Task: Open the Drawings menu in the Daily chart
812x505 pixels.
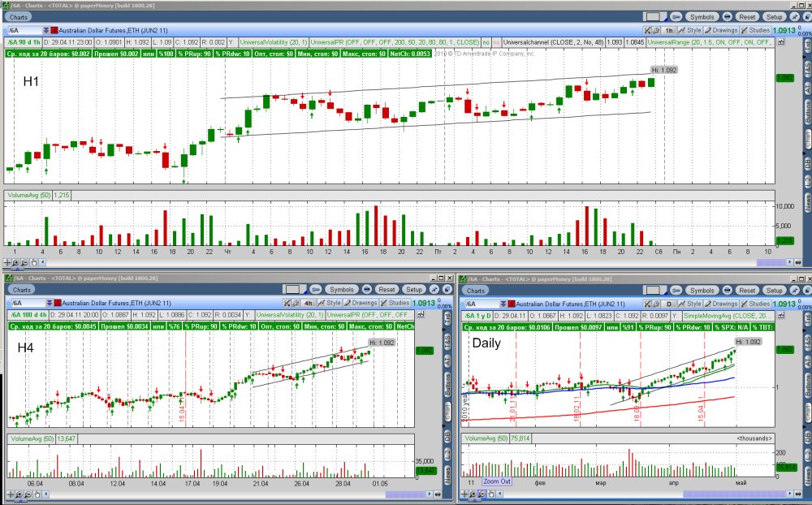Action: pos(721,304)
